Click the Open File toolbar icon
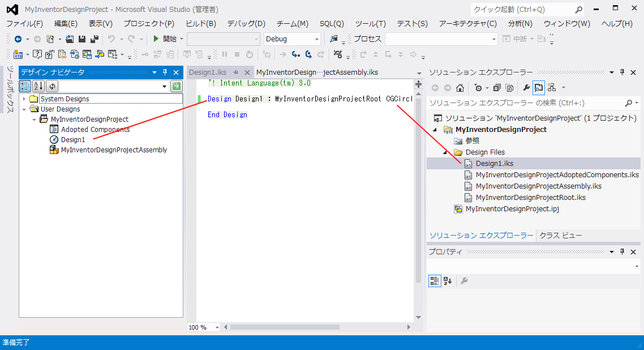The image size is (644, 350). (x=70, y=39)
